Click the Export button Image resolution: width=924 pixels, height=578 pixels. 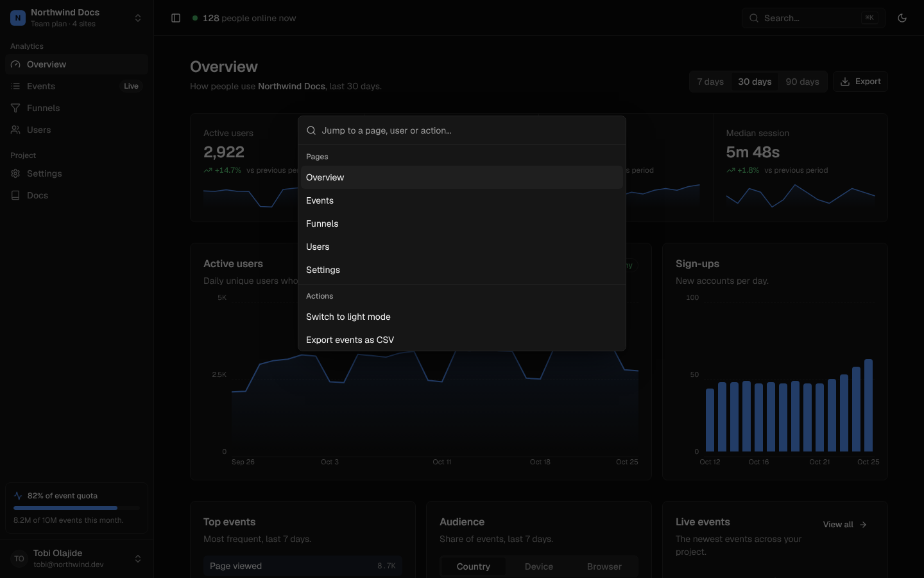860,82
